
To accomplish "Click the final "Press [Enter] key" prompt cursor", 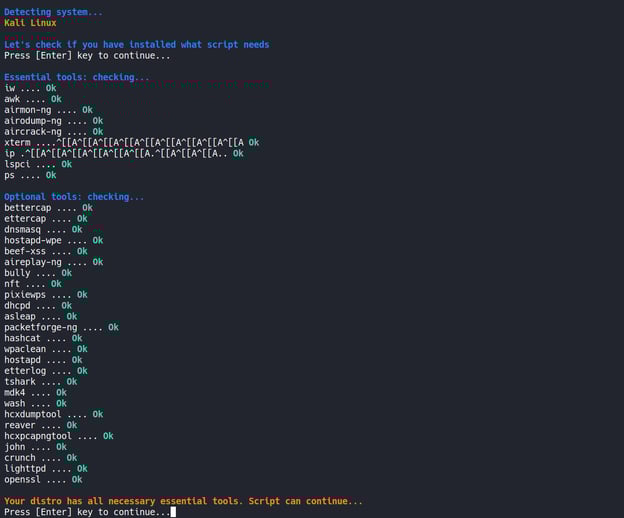I will pos(173,512).
